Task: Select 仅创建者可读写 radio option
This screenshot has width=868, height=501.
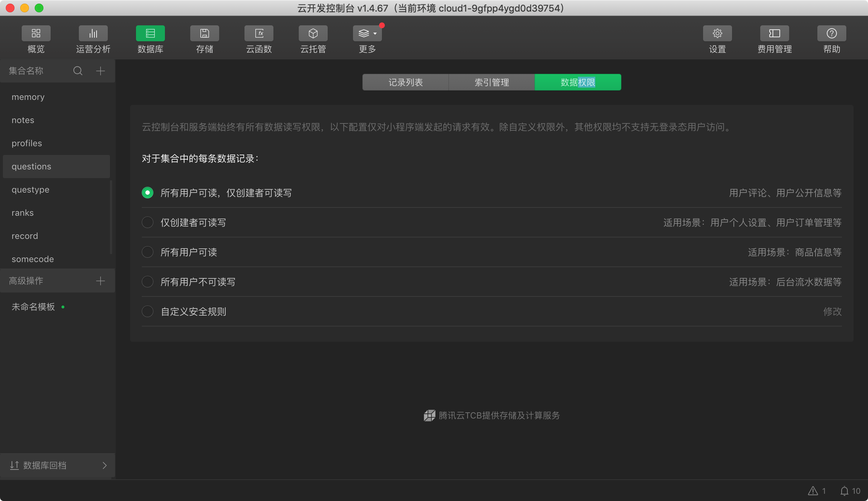Action: click(x=148, y=222)
